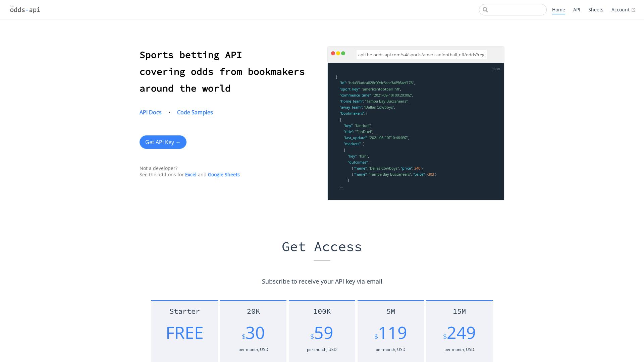
Task: Select the 5M $119 plan card
Action: pos(391,331)
